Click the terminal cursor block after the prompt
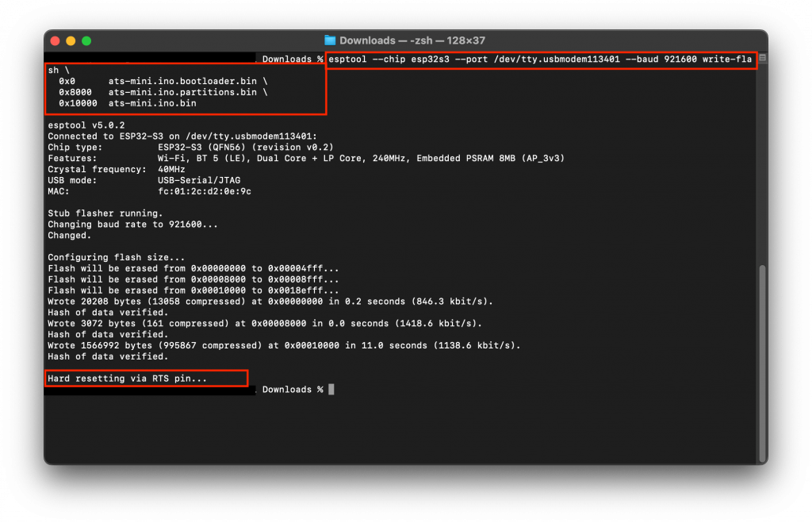The image size is (812, 523). (331, 390)
